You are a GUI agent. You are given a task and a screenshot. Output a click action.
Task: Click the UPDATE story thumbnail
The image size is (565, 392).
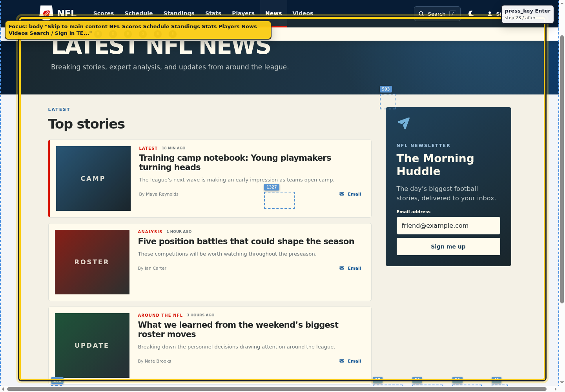[92, 345]
